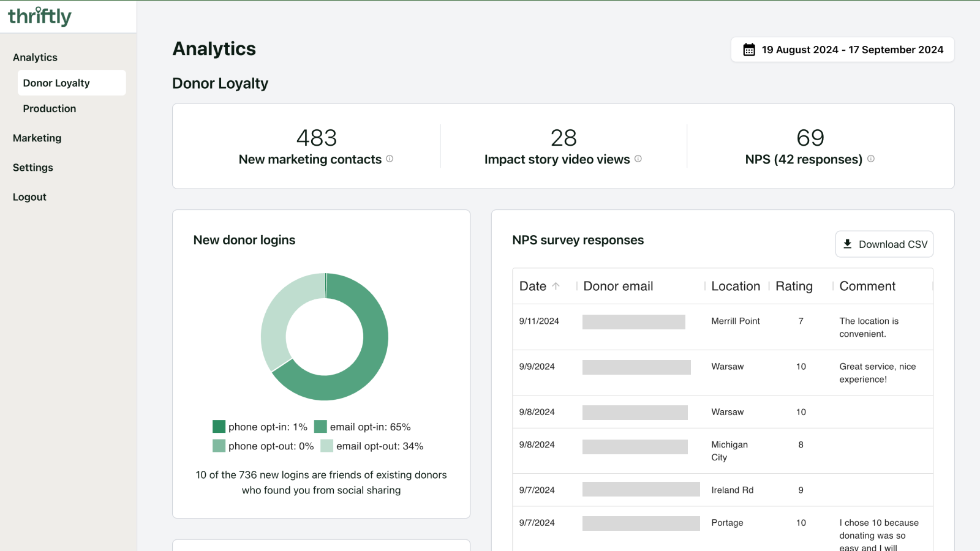Click info icon beside NPS (42 responses)

pyautogui.click(x=871, y=159)
